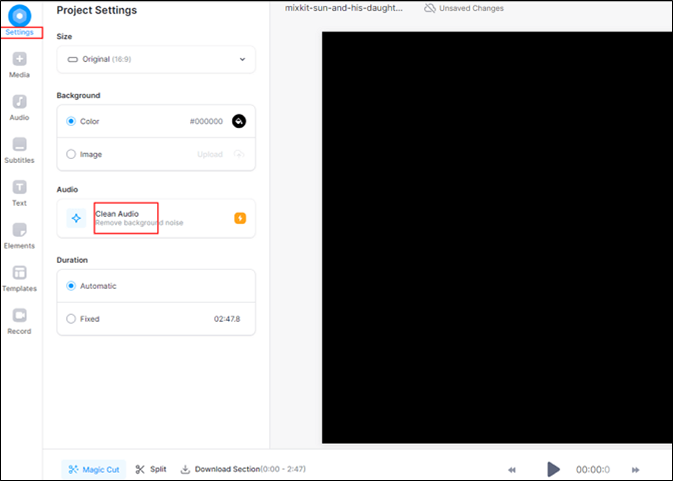Click the fixed duration 02:47.8 field
Viewport: 673px width, 481px height.
click(227, 319)
